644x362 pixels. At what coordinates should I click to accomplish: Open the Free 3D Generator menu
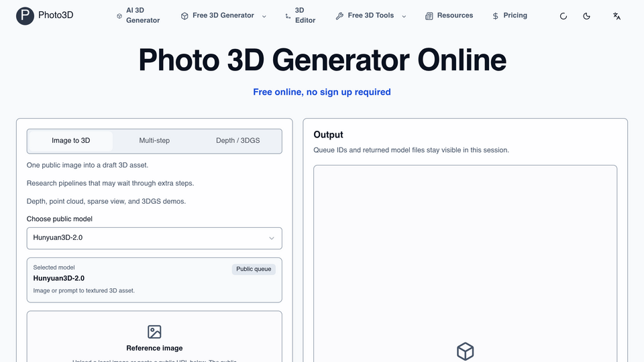click(x=223, y=15)
